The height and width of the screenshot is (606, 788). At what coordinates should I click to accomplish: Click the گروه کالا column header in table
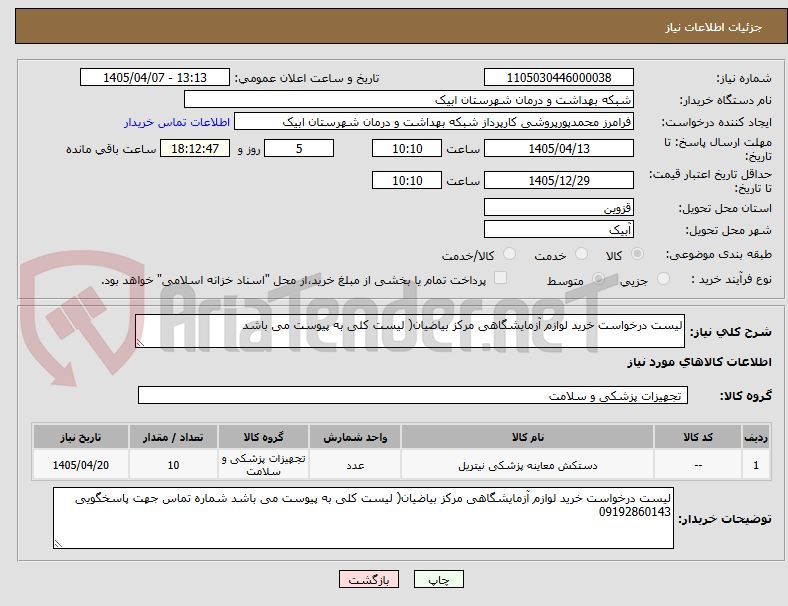coord(263,437)
